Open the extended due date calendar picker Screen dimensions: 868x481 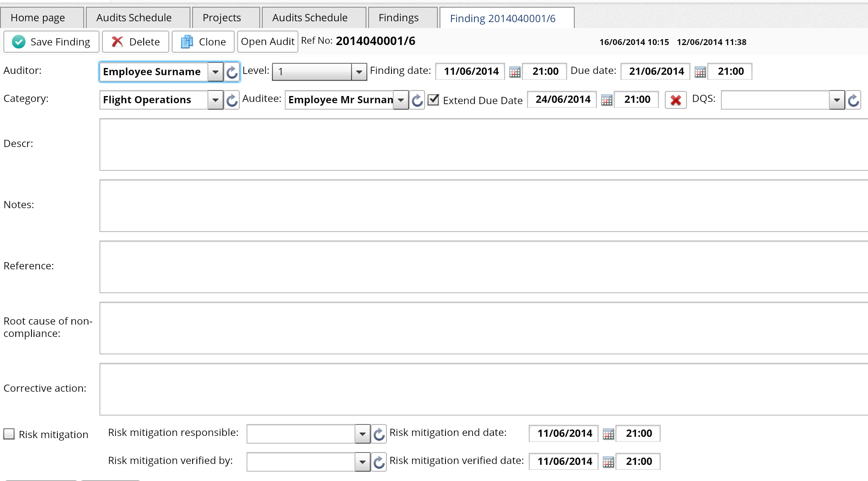click(607, 100)
